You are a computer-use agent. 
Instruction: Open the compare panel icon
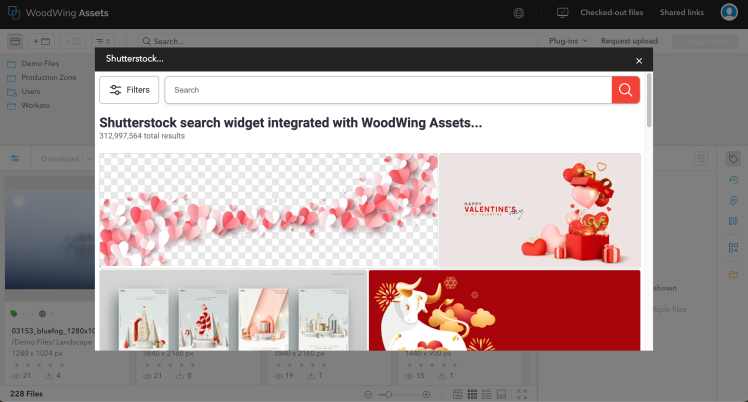[x=733, y=221]
